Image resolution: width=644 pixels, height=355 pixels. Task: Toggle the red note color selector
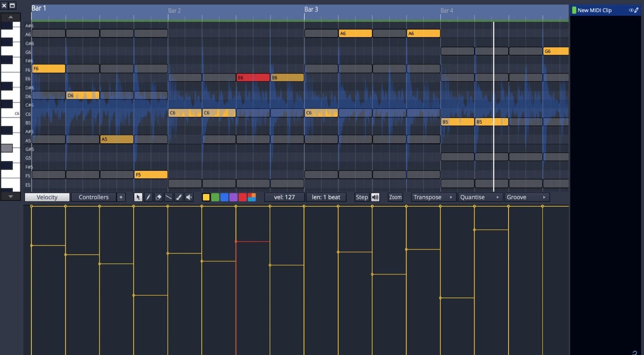point(242,197)
